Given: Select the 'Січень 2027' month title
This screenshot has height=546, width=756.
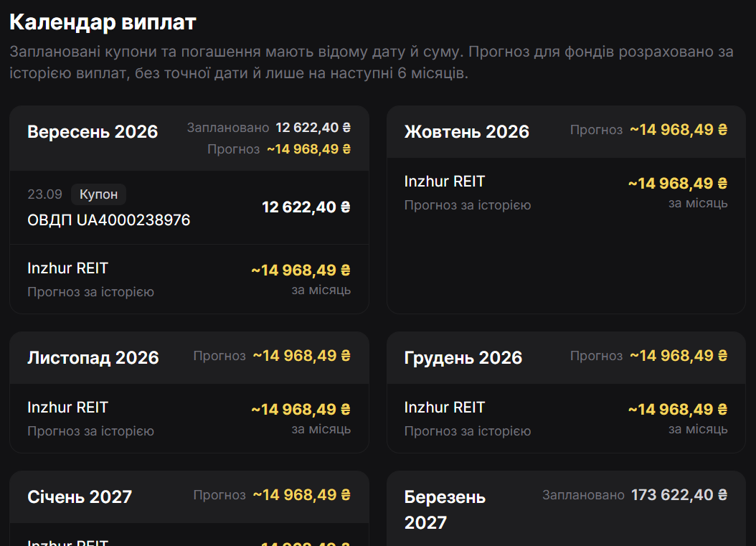Looking at the screenshot, I should click(x=80, y=496).
